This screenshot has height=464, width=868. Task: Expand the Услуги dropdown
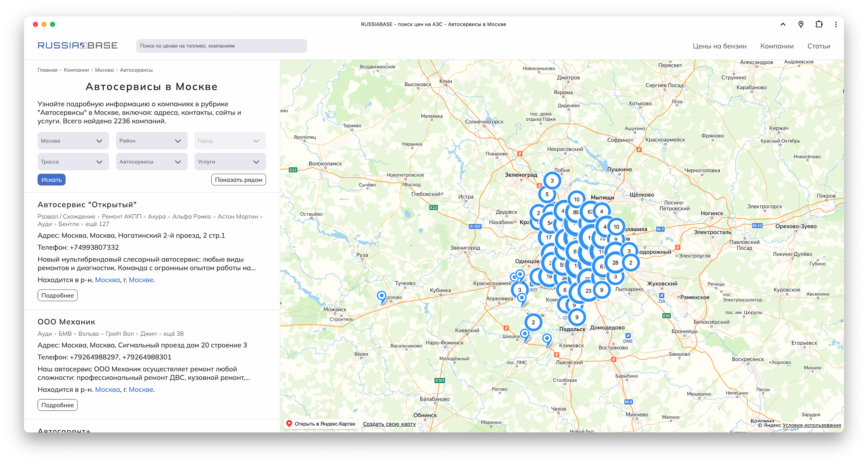point(230,162)
